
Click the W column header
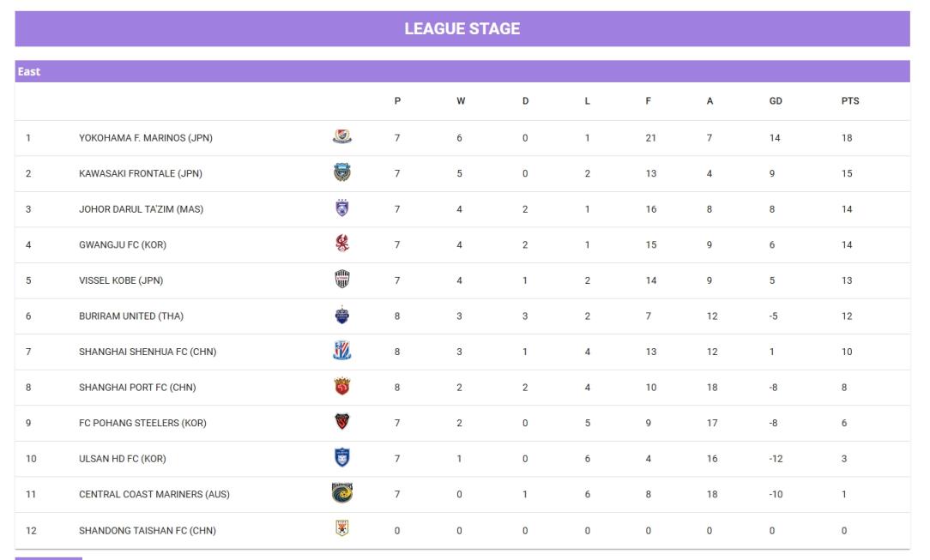tap(461, 101)
